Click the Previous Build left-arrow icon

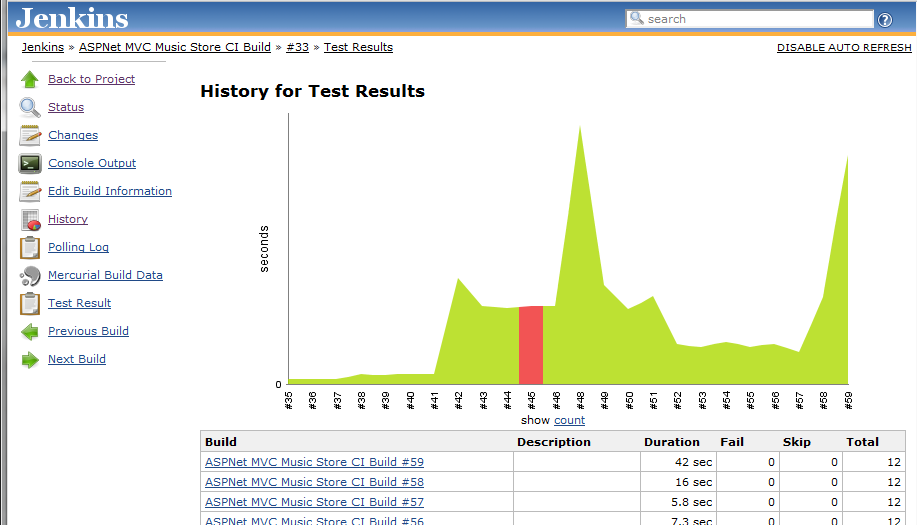30,331
